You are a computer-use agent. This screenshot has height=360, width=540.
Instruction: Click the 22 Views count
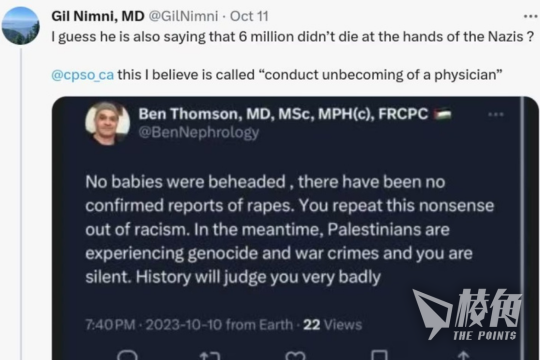[333, 325]
